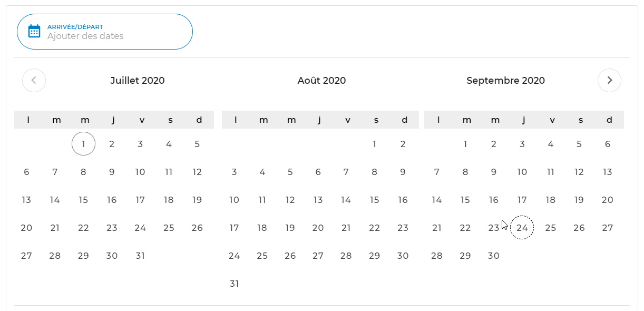
Task: Pick September 24 with dashed outline
Action: [x=522, y=228]
